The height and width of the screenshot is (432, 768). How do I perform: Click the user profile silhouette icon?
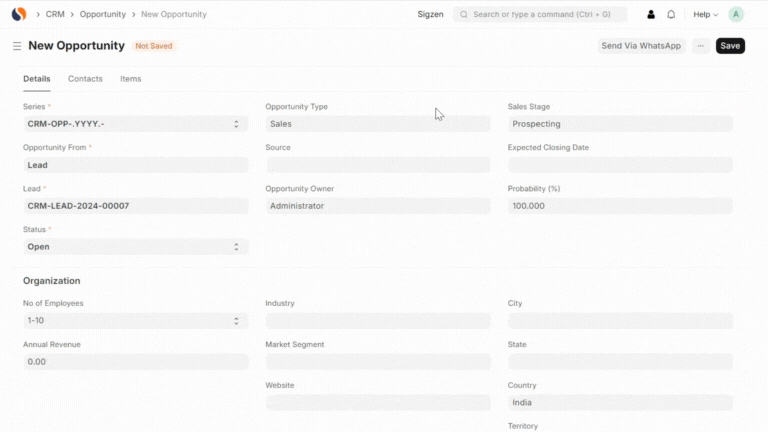tap(652, 15)
